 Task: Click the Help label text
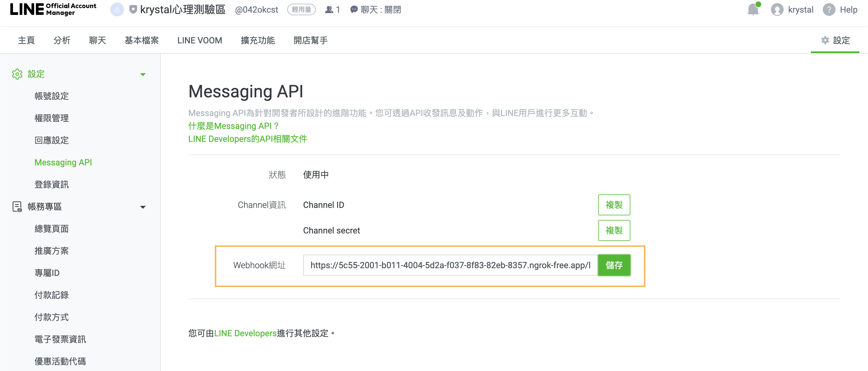coord(848,9)
